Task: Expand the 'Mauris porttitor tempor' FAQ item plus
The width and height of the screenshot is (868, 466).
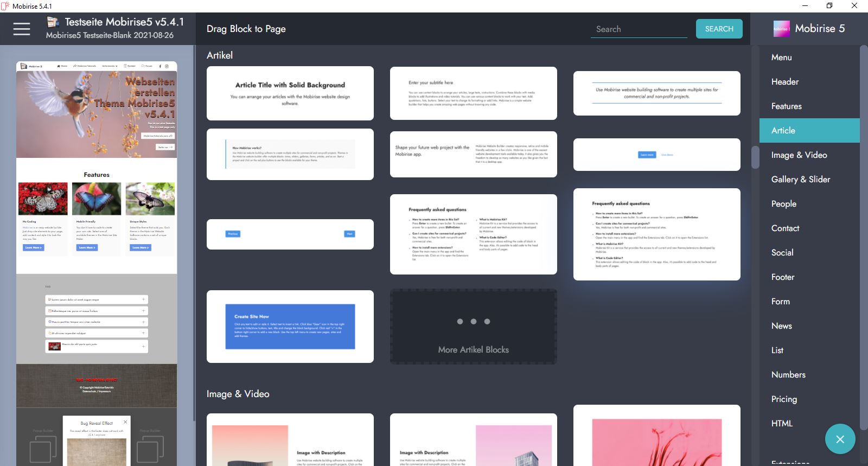Action: [x=143, y=322]
